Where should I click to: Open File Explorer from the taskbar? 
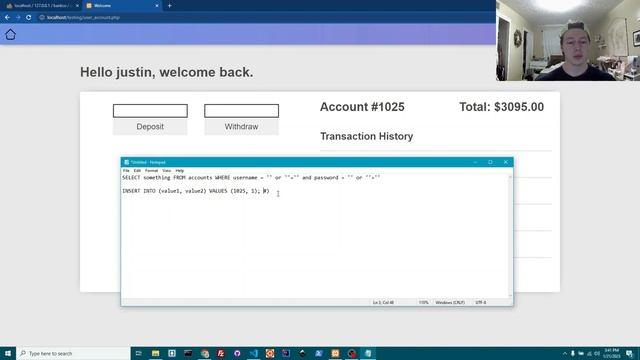pyautogui.click(x=156, y=353)
